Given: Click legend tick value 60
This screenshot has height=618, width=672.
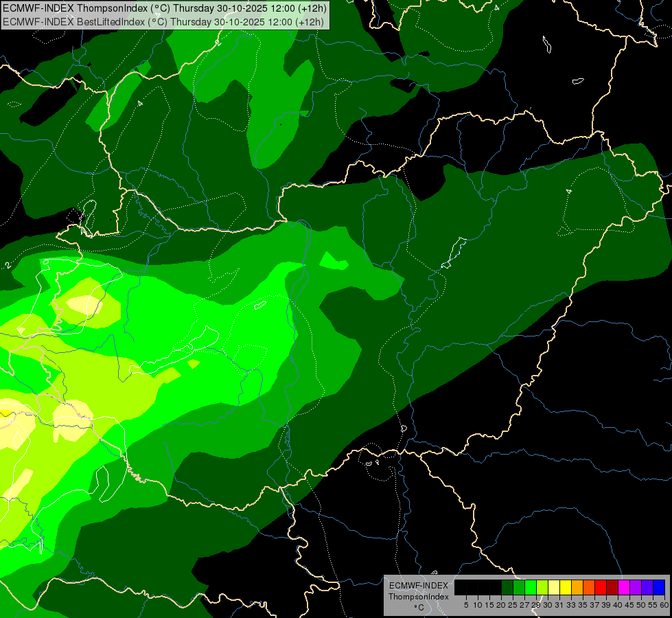Looking at the screenshot, I should click(664, 605).
